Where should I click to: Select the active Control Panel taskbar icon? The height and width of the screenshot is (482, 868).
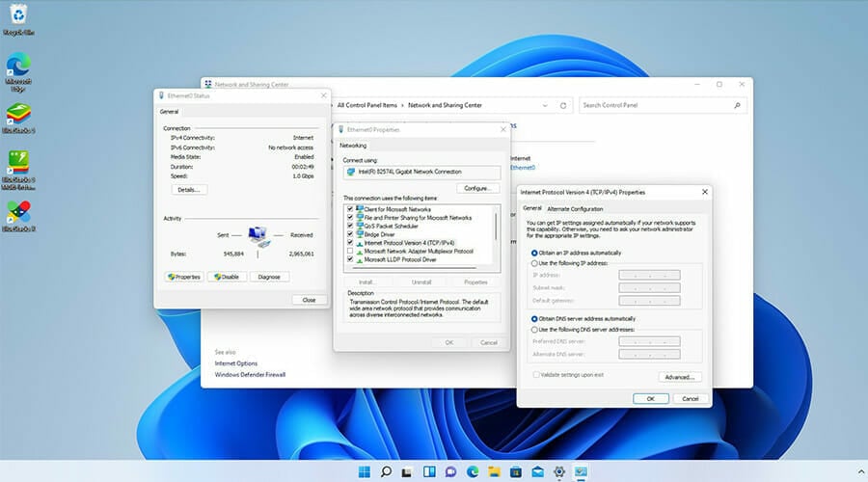click(x=581, y=471)
